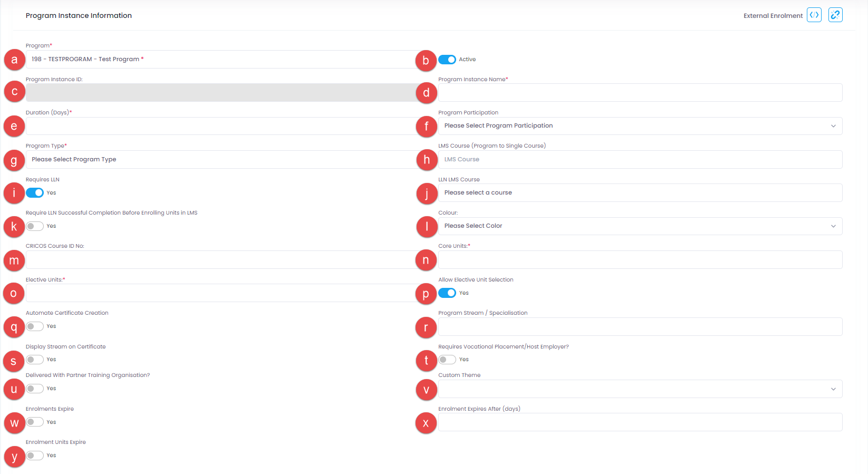
Task: Click the External Enrolment embed code icon
Action: [814, 15]
